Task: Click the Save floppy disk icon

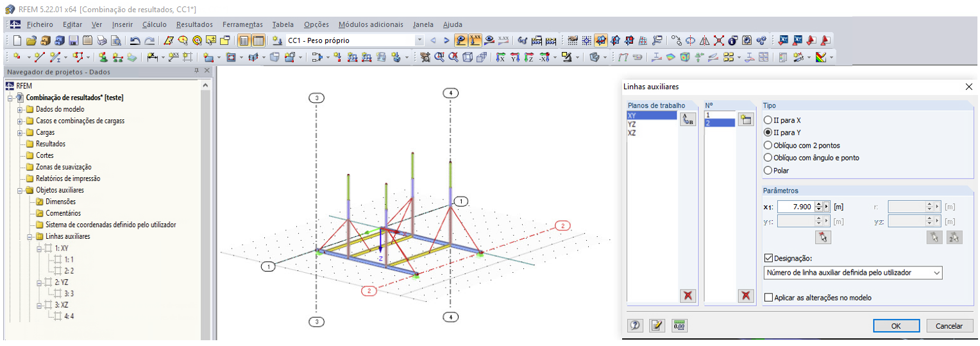Action: [74, 40]
